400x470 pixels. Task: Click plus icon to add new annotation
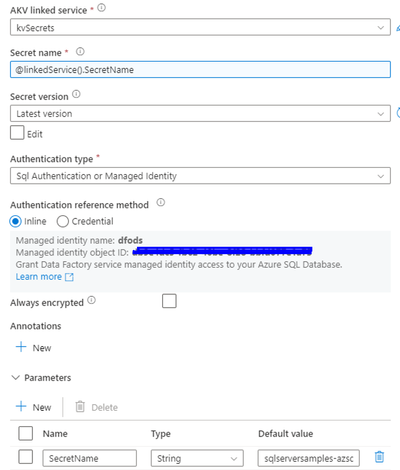point(21,347)
